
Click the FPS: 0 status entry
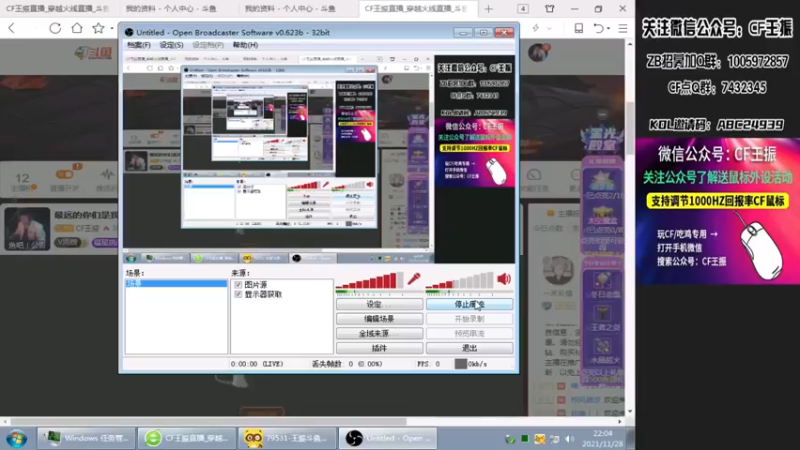pos(428,364)
